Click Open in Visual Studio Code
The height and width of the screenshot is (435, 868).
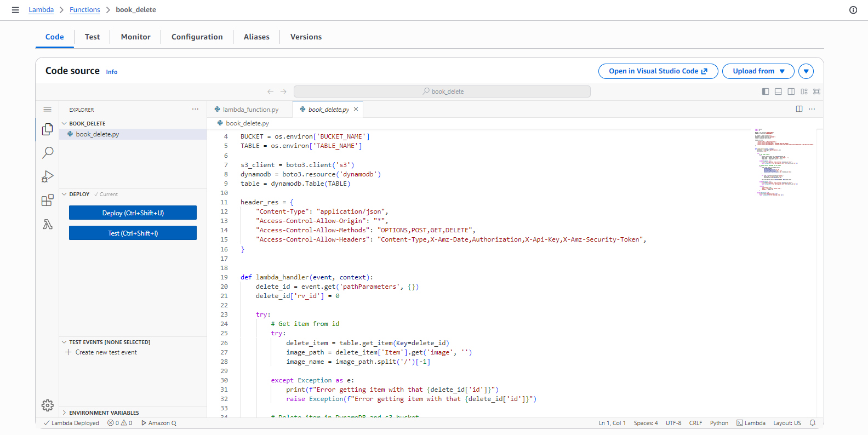point(658,71)
